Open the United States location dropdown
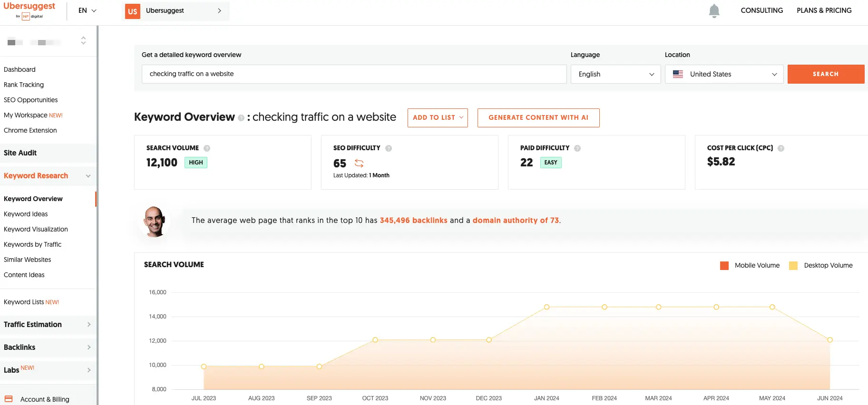Screen dimensions: 868x405 click(x=724, y=74)
